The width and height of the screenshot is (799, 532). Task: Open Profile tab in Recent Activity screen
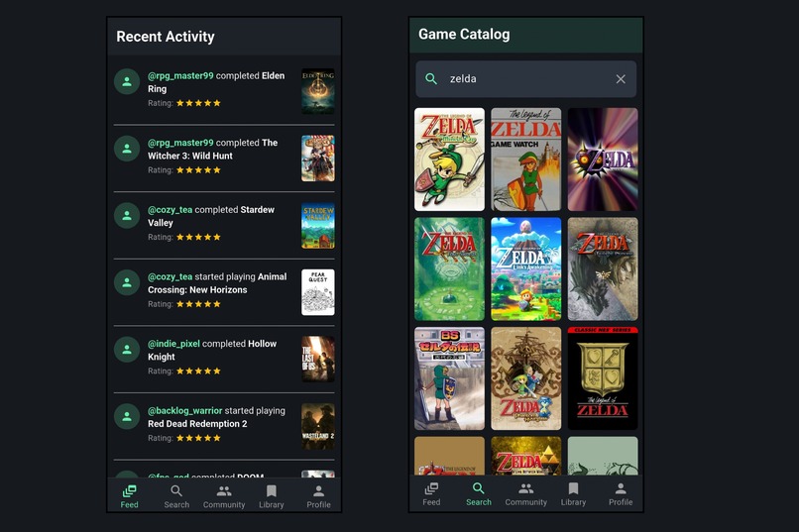tap(318, 496)
